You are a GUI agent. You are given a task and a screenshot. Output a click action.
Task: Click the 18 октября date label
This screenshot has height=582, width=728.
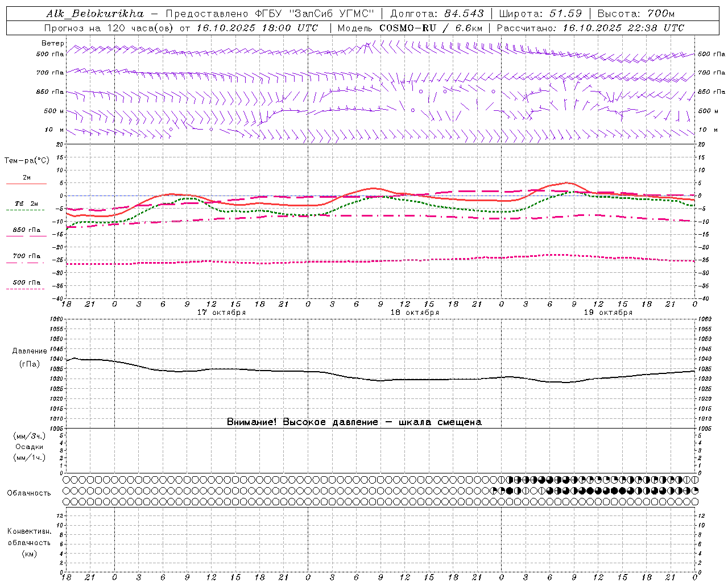tap(415, 313)
